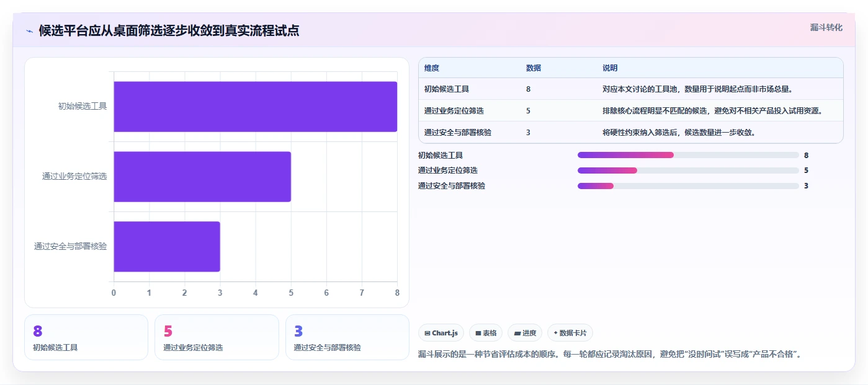Click the lightning icon beside the title
This screenshot has height=385, width=868.
tap(30, 31)
